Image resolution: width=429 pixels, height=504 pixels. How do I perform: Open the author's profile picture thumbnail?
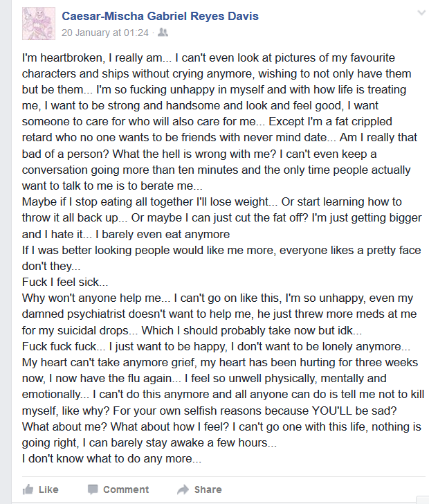tap(39, 24)
